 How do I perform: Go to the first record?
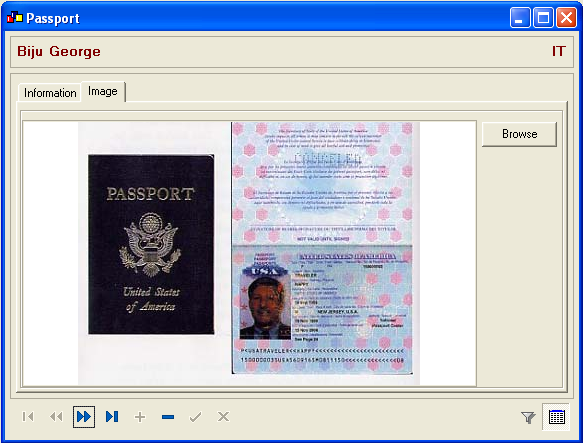[x=28, y=417]
